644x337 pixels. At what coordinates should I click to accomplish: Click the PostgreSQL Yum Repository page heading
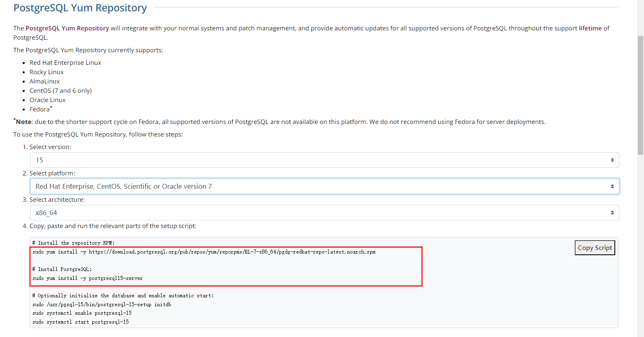(x=80, y=8)
